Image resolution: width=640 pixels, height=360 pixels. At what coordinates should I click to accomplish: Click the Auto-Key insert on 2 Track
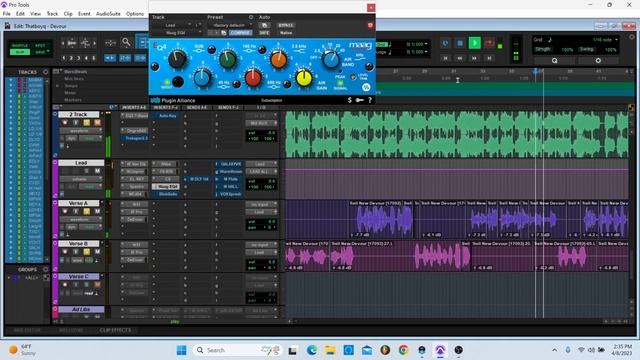[x=167, y=116]
